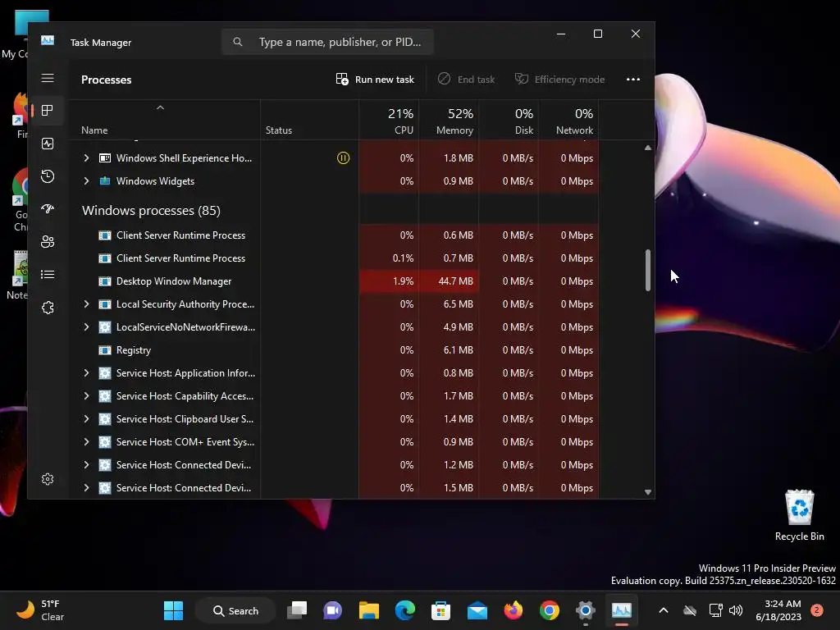Open the taskbar Search box
Screen dimensions: 840x630
point(235,610)
